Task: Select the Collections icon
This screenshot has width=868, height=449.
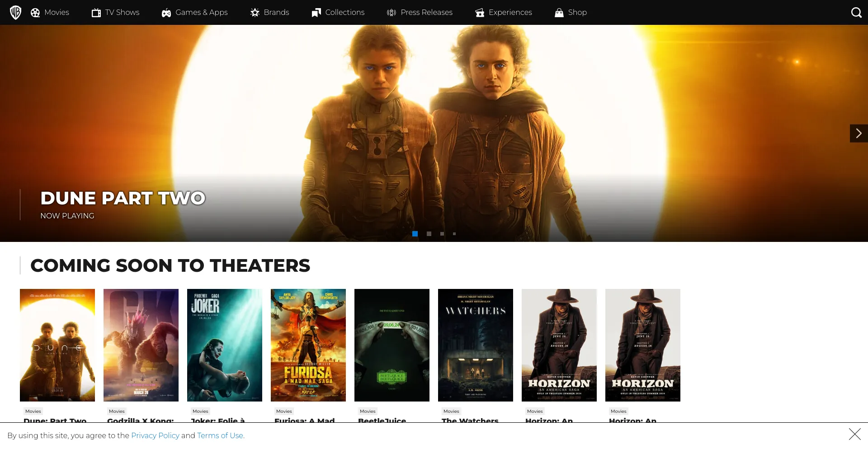Action: (316, 12)
